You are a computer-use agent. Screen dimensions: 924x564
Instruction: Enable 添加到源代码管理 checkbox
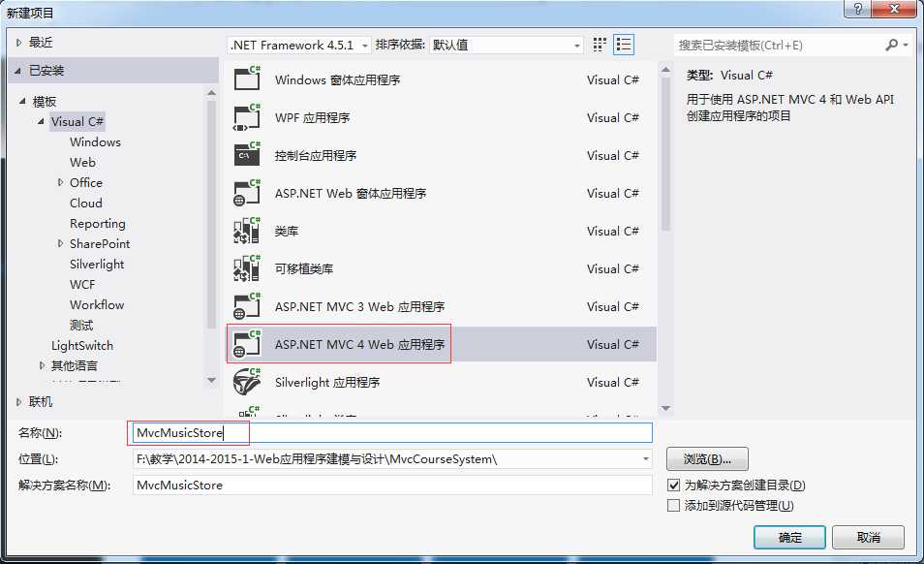pyautogui.click(x=673, y=506)
